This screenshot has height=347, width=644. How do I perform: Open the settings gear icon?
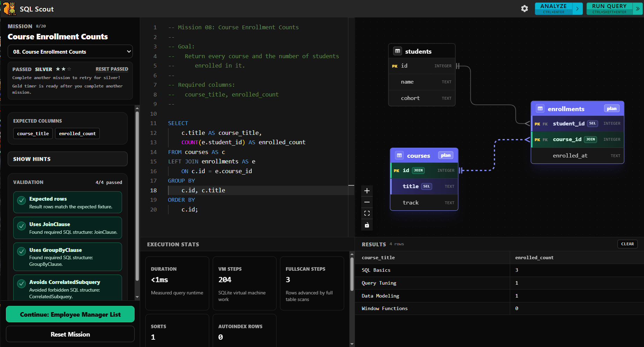click(x=524, y=9)
